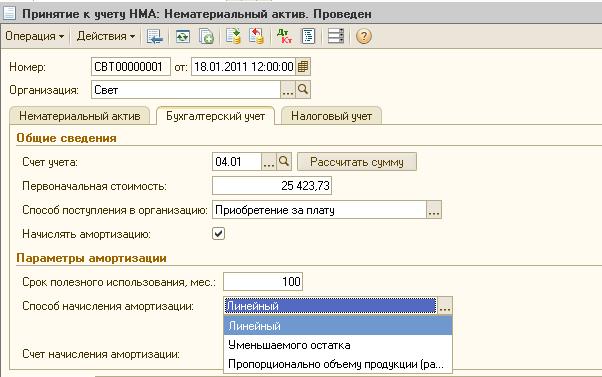This screenshot has width=602, height=377.
Task: Select Линейный in the dropdown list
Action: point(338,326)
